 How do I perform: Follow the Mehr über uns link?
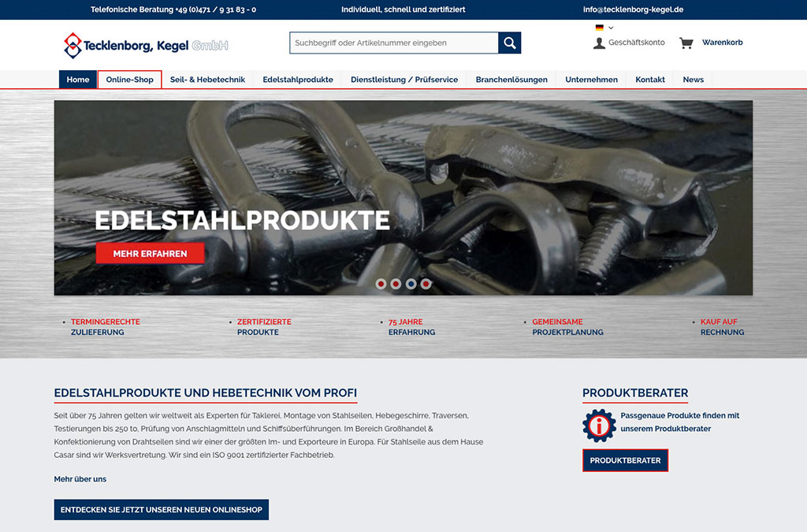[80, 479]
